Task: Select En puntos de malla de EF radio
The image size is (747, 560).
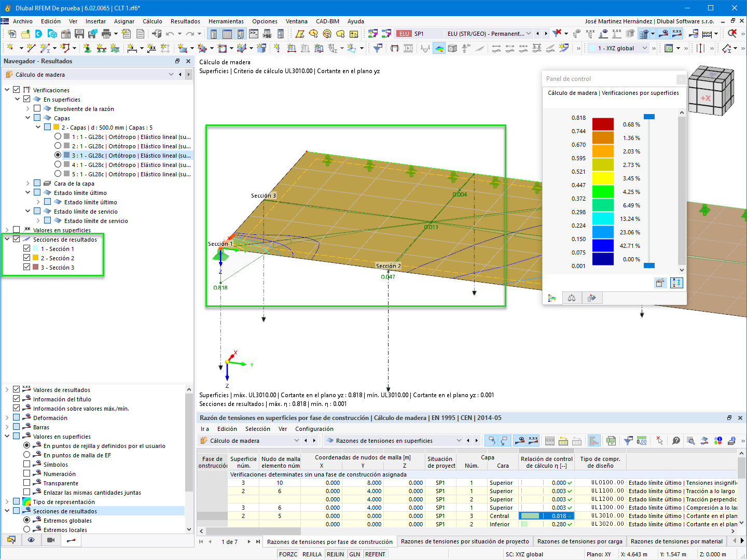Action: click(27, 455)
